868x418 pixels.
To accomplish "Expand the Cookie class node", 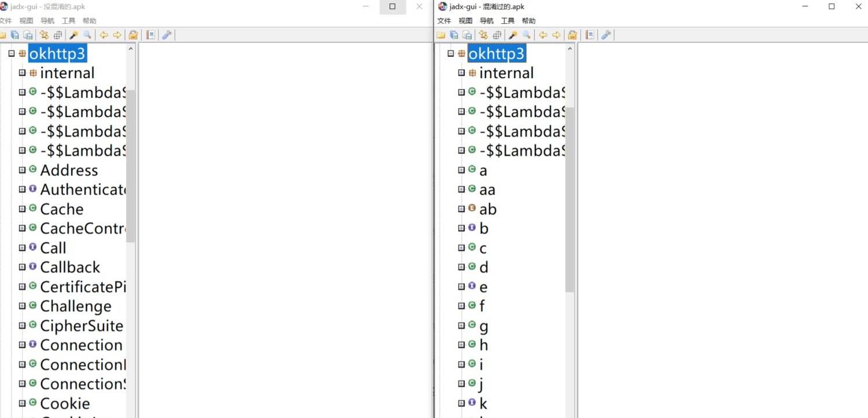I will pyautogui.click(x=22, y=403).
